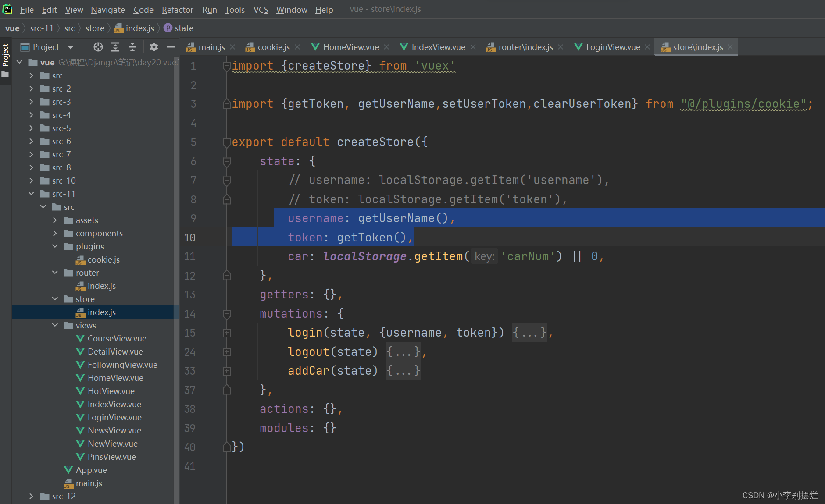The image size is (825, 504).
Task: Close the router\index.js editor tab
Action: pos(561,47)
